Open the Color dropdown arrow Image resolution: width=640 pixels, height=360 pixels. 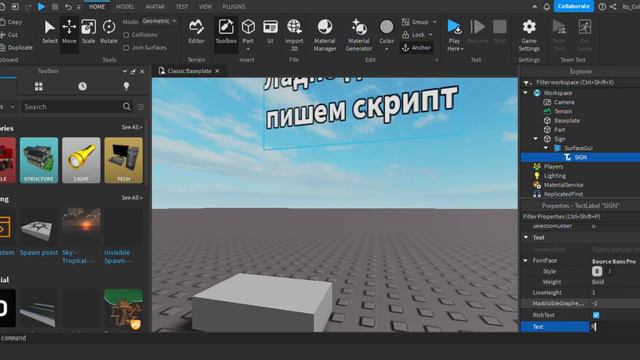point(387,49)
